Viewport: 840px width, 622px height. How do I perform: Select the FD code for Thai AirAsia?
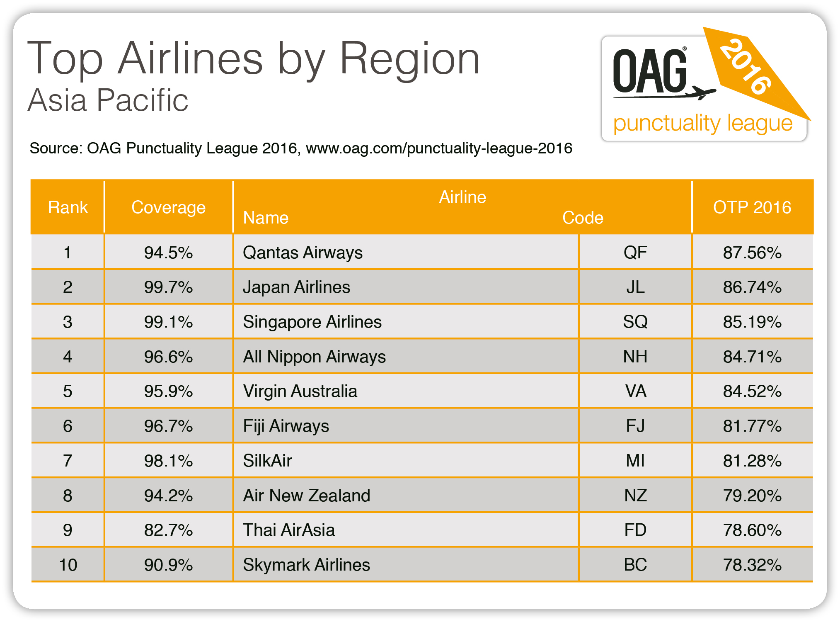click(x=635, y=530)
